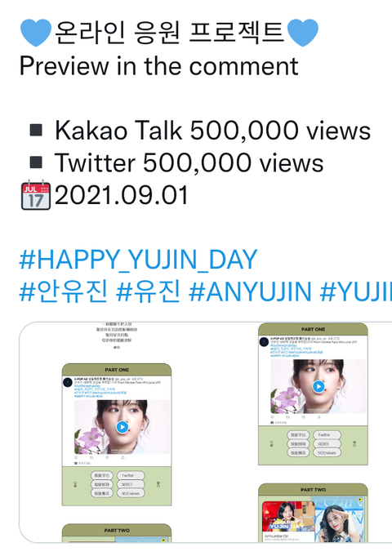This screenshot has width=392, height=556.
Task: Open the #ANYUJIN hashtag
Action: (x=250, y=291)
